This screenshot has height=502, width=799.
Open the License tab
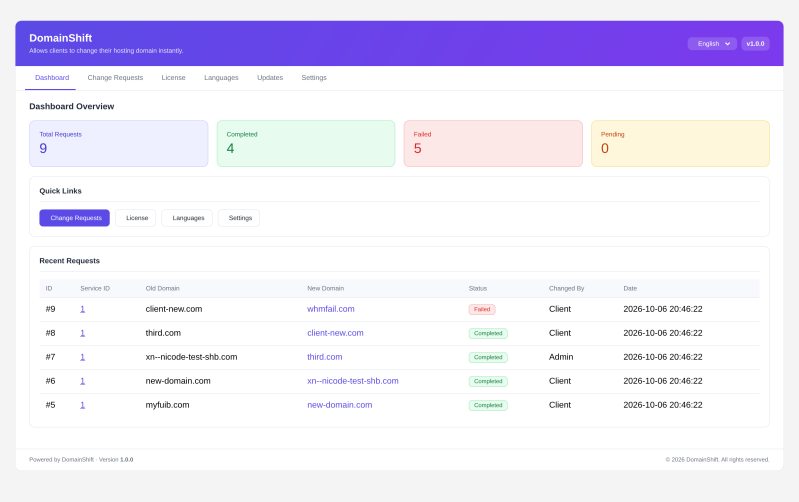[173, 77]
